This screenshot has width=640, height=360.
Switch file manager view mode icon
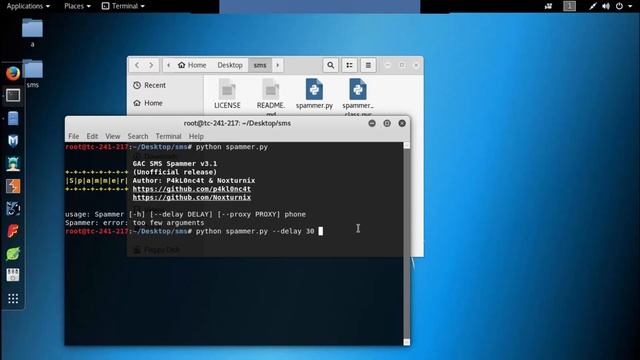[349, 65]
